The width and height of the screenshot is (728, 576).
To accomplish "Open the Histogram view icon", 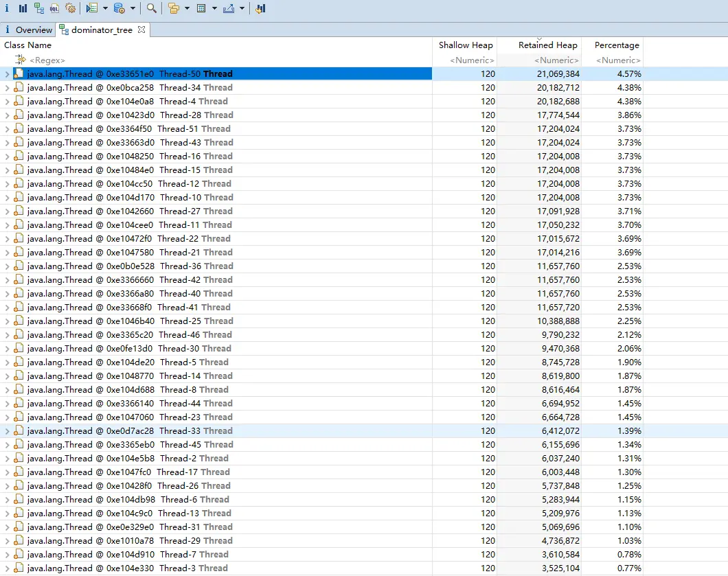I will tap(23, 8).
